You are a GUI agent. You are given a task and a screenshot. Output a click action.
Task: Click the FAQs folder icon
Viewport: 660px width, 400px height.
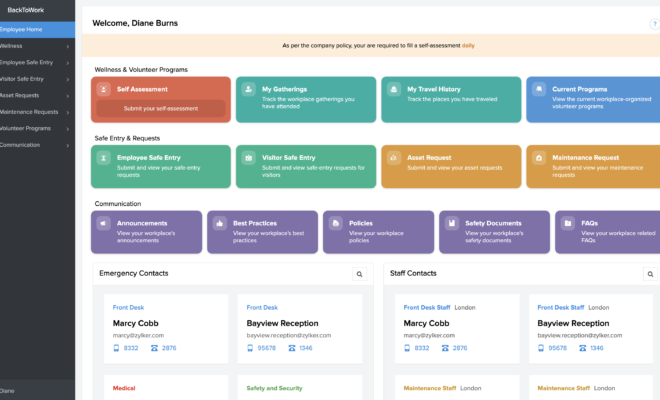[x=568, y=223]
